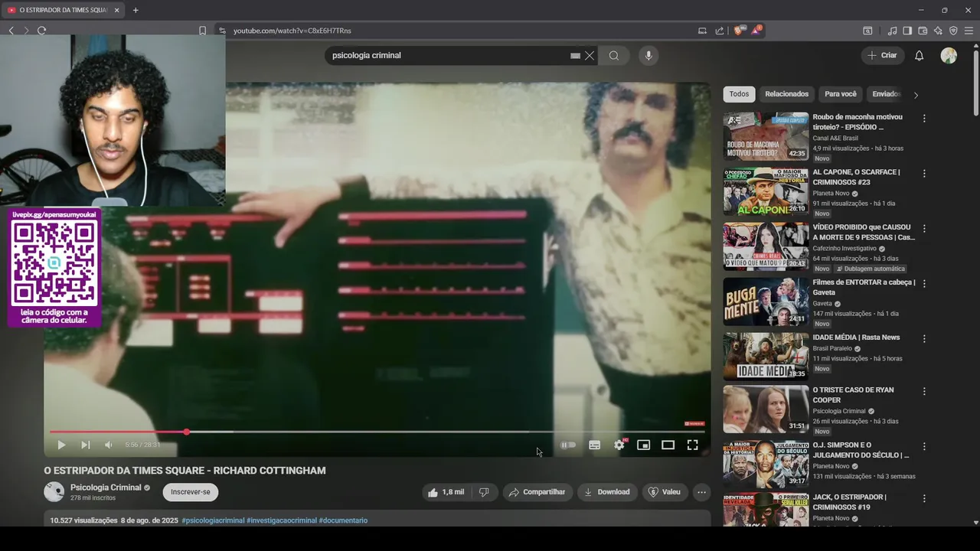Click the YouTube search input field

(x=448, y=55)
